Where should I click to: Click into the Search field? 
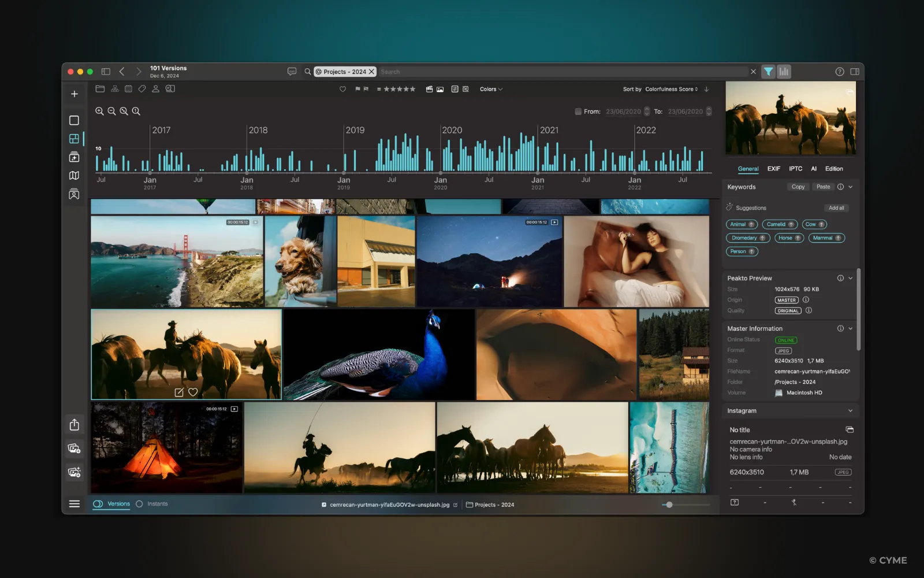point(563,72)
